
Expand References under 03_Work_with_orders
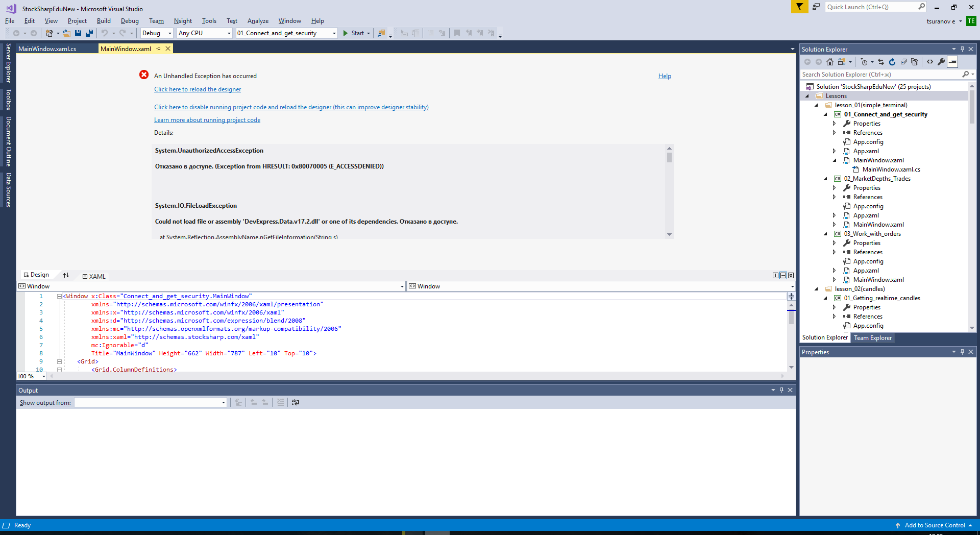tap(835, 252)
